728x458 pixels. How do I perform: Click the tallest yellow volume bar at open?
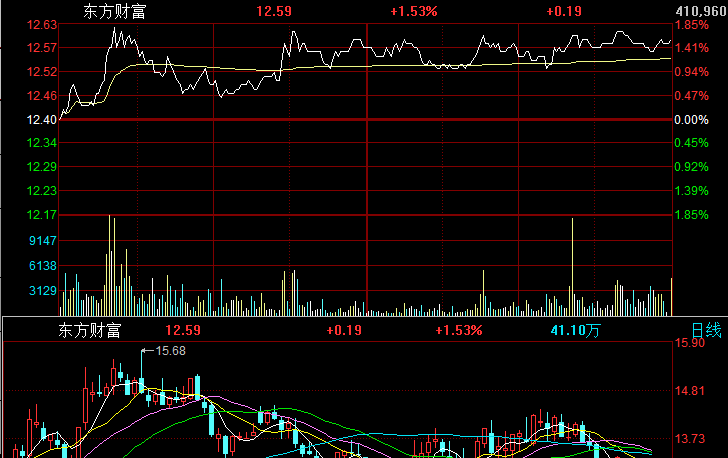pos(110,265)
